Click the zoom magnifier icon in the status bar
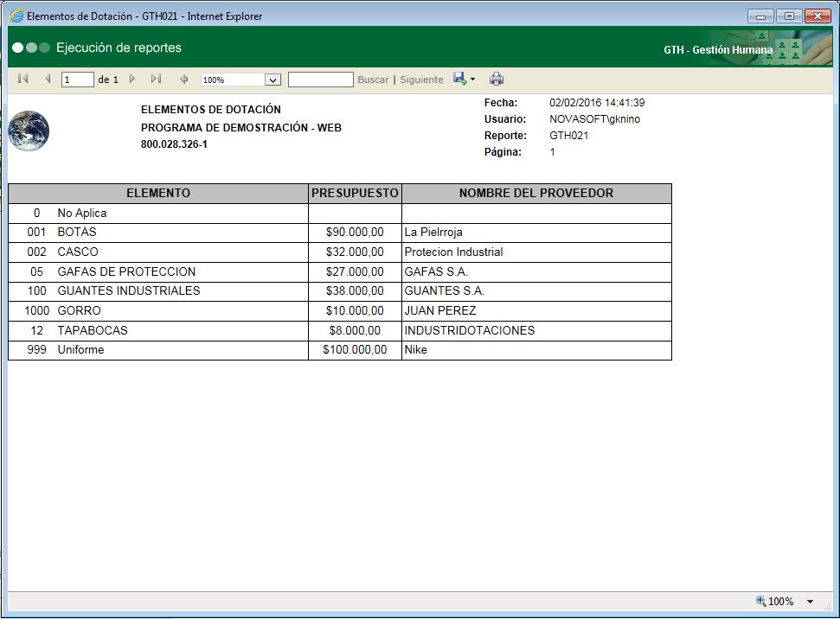840x619 pixels. coord(760,601)
